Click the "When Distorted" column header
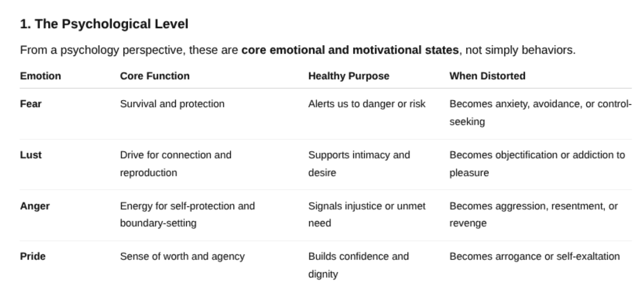 487,76
